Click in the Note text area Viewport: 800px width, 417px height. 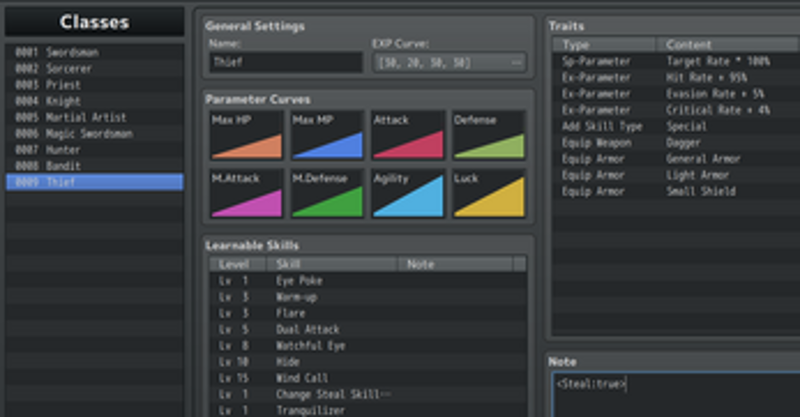677,396
